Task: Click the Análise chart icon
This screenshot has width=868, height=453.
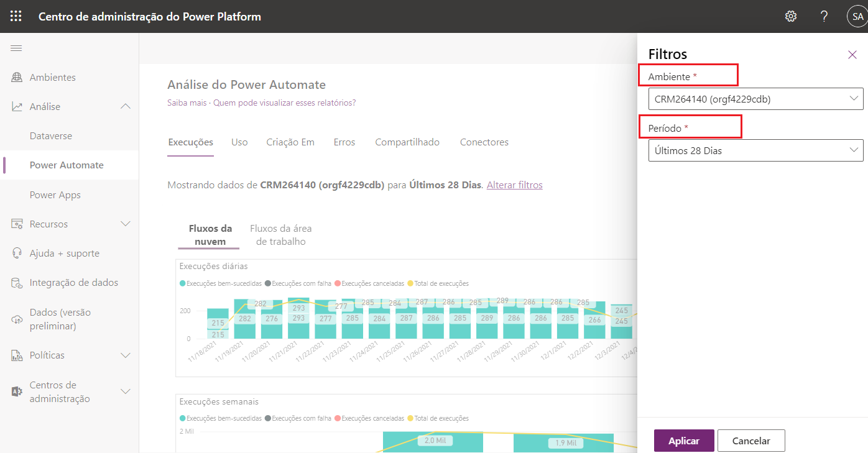Action: click(x=17, y=107)
